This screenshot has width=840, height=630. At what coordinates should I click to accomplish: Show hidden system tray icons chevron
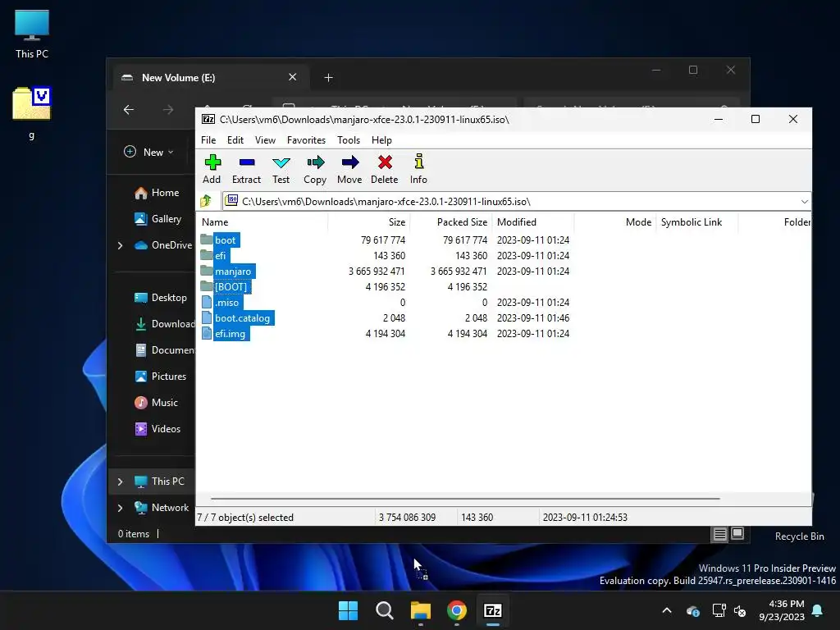667,610
